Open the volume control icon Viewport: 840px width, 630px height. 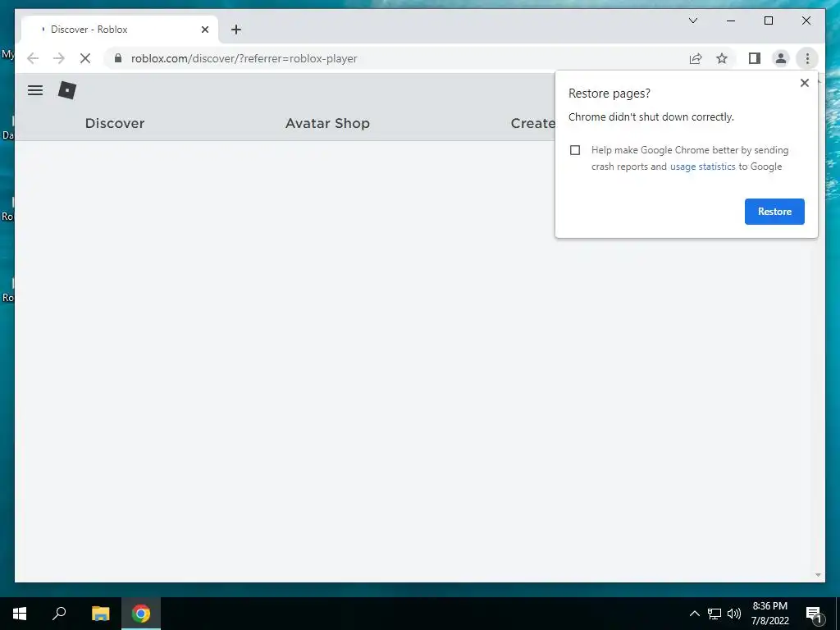click(734, 614)
